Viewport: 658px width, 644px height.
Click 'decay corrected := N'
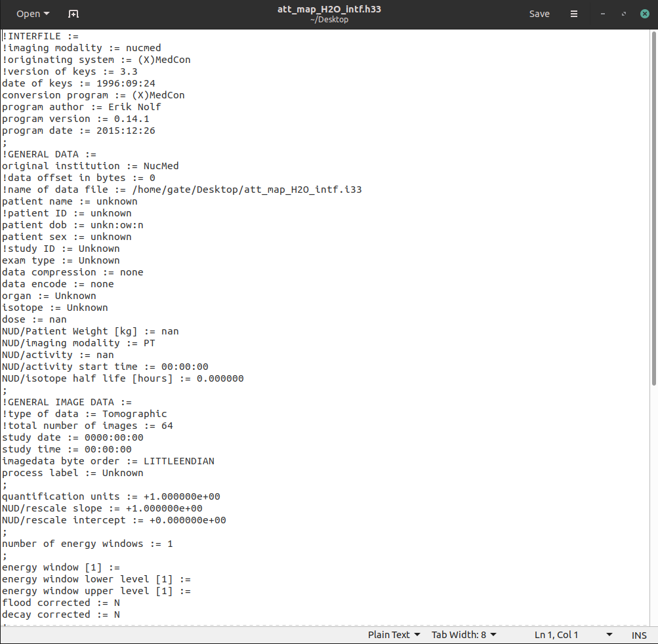pos(61,614)
